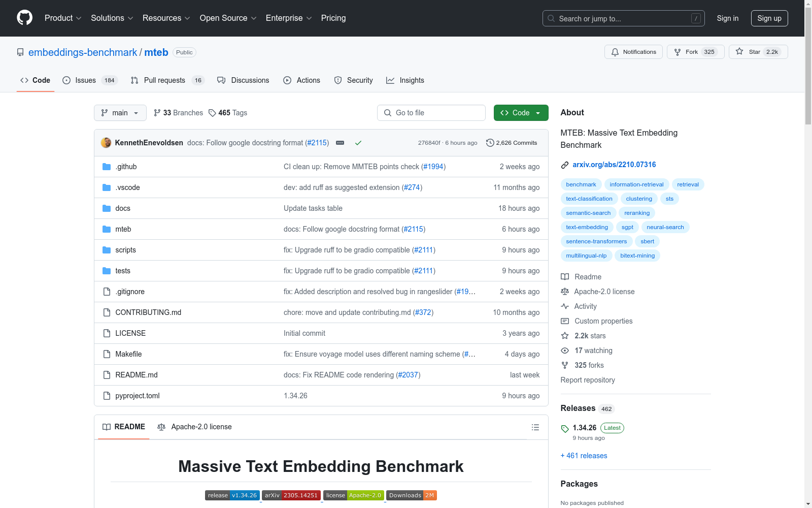Click the repository icon beside embeddings-benchmark
This screenshot has width=812, height=508.
click(20, 52)
